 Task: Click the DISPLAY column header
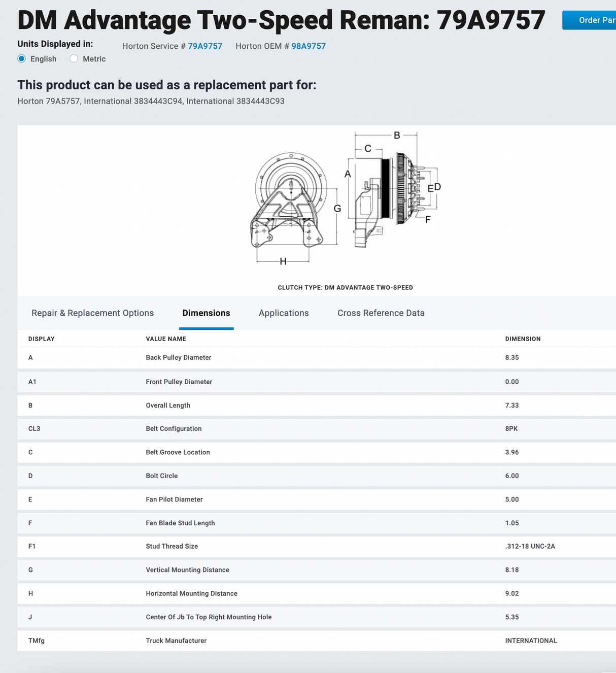pyautogui.click(x=42, y=339)
